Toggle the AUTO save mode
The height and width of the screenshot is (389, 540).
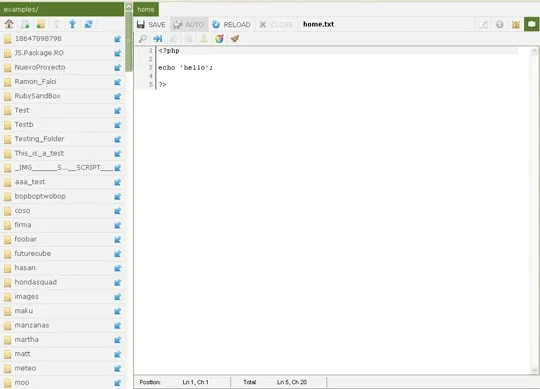[x=189, y=24]
